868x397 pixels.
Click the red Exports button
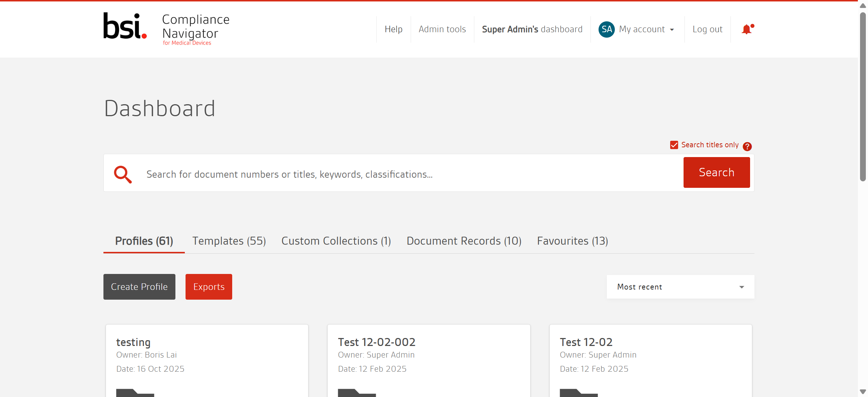209,287
